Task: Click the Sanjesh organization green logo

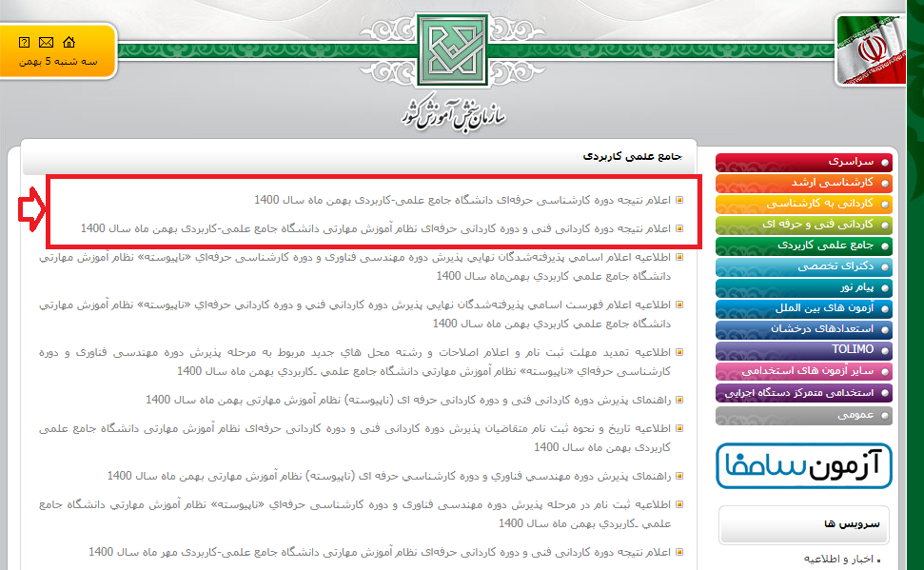Action: click(x=453, y=50)
